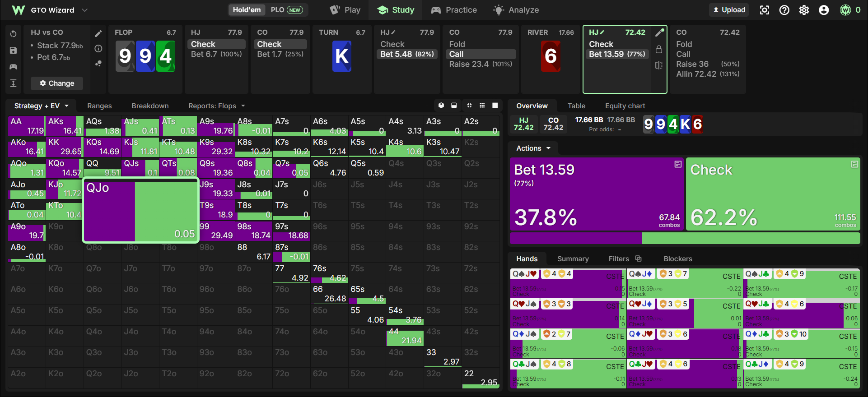The image size is (868, 397).
Task: Click the vertical expand/collapse icon in sidebar
Action: (13, 83)
